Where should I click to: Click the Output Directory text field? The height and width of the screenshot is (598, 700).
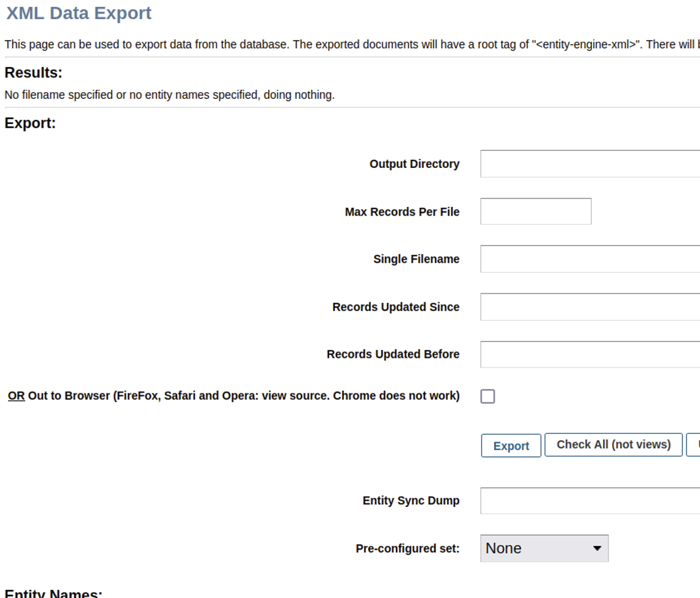click(590, 164)
